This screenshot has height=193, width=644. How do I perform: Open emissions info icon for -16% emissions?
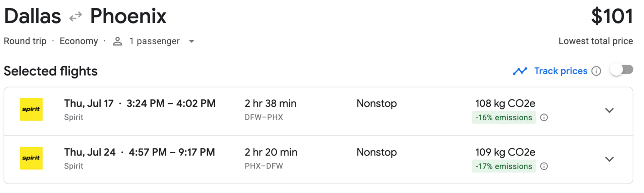click(544, 118)
